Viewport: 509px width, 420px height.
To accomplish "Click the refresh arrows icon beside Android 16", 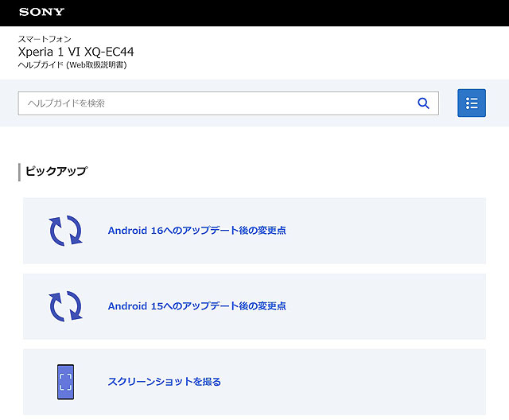I will click(x=65, y=231).
